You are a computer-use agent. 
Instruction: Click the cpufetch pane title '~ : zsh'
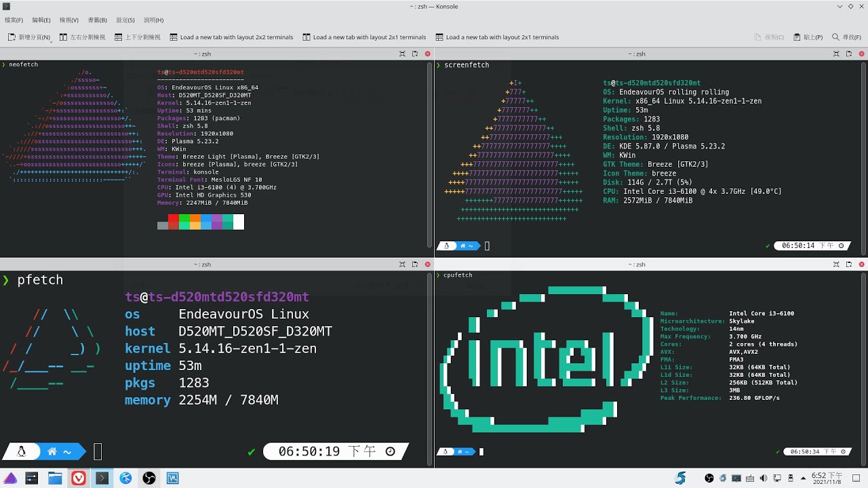637,264
